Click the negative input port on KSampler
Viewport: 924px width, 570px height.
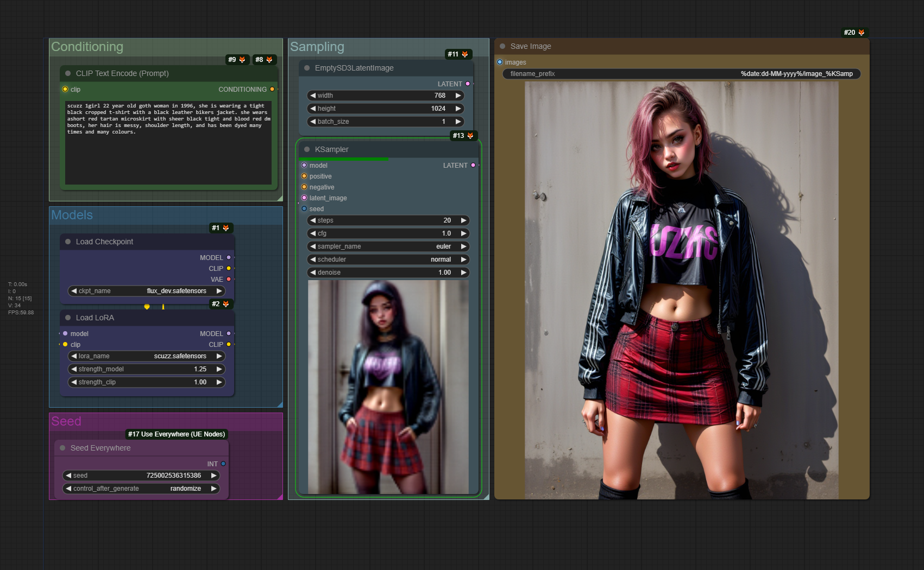(x=304, y=187)
